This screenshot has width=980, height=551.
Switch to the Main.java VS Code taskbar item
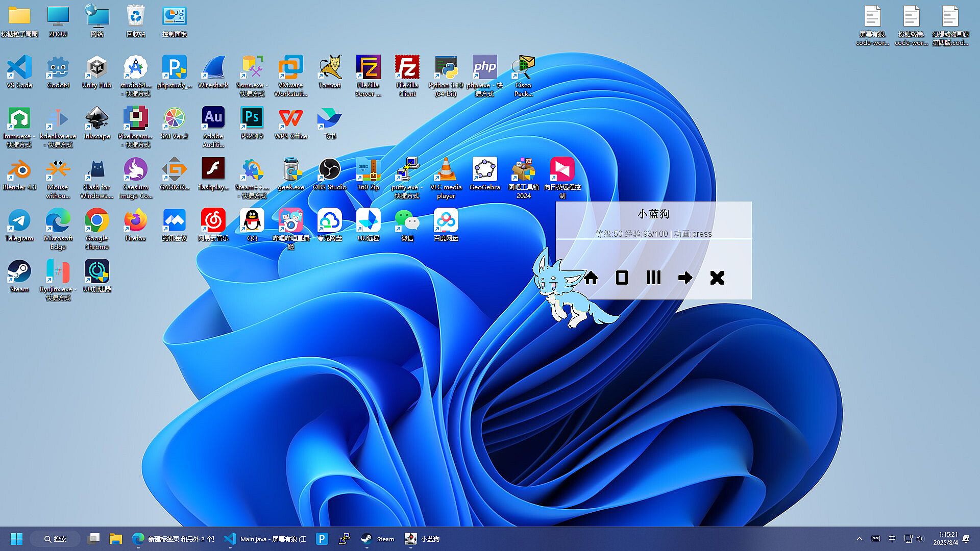[x=265, y=539]
